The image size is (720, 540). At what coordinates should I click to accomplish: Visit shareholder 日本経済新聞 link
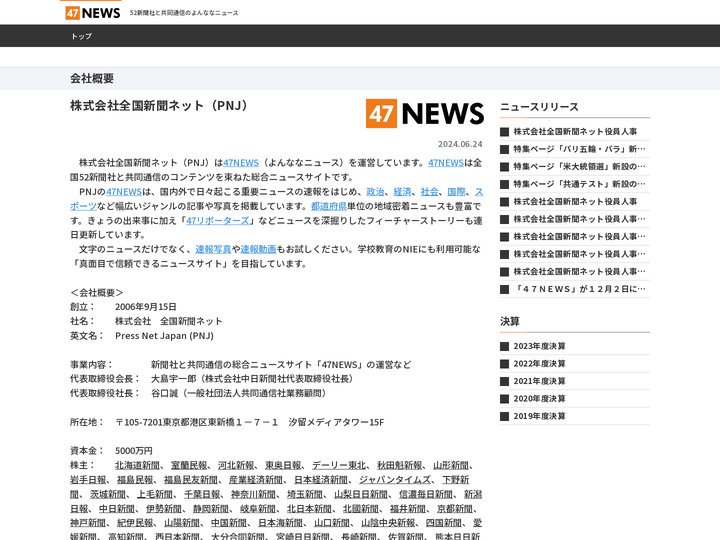coord(321,480)
